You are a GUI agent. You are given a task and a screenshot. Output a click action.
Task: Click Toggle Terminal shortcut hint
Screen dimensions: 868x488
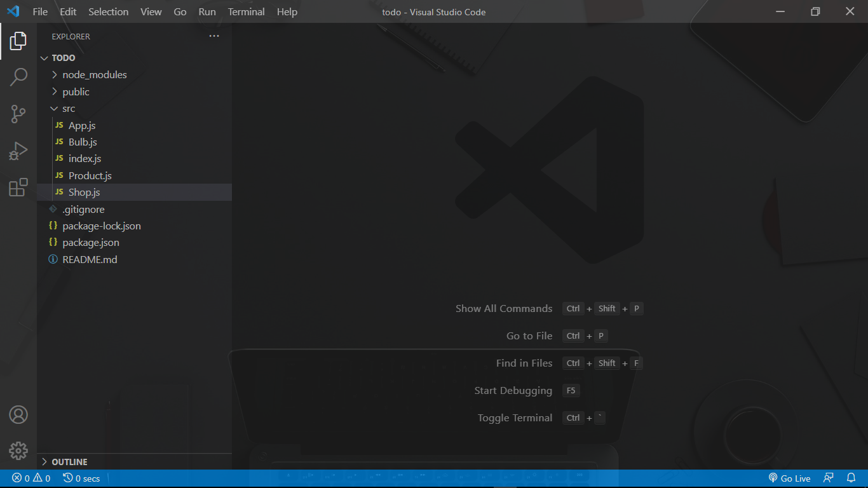point(515,418)
